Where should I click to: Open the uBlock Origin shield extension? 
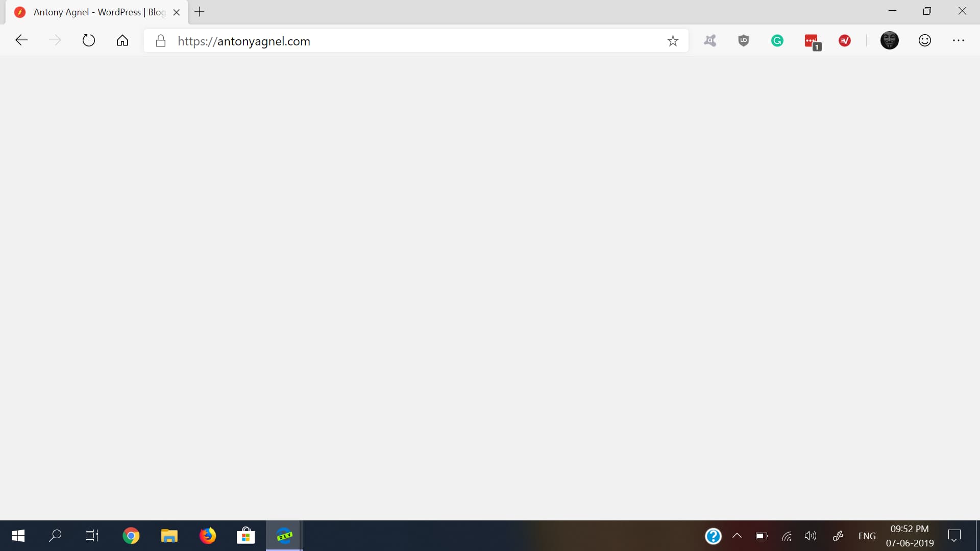pos(743,41)
